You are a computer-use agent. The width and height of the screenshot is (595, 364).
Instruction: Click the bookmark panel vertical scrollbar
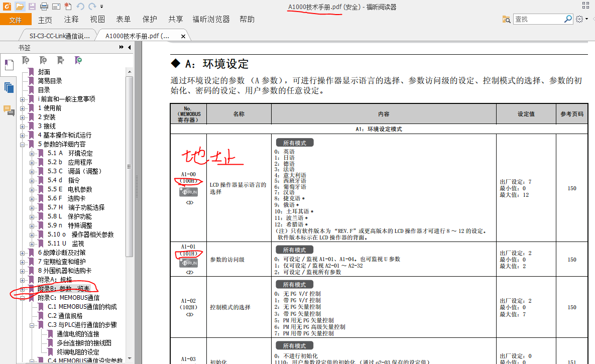[129, 166]
